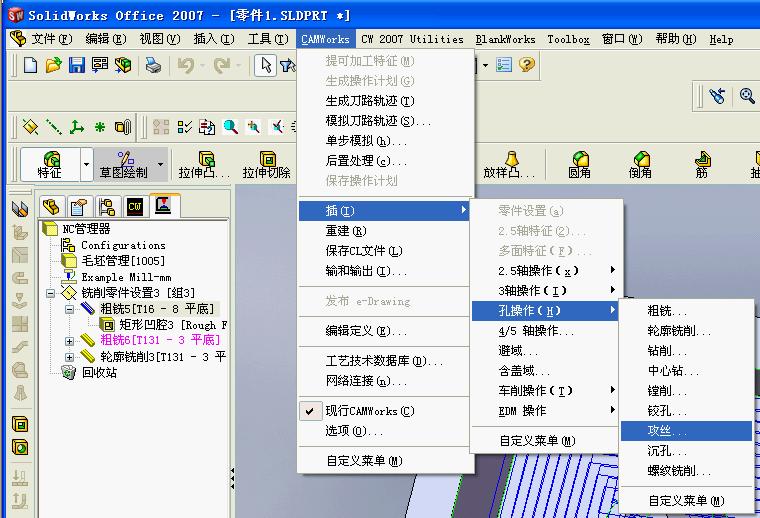Select 螺纹铣削 thread milling operation

pos(686,471)
